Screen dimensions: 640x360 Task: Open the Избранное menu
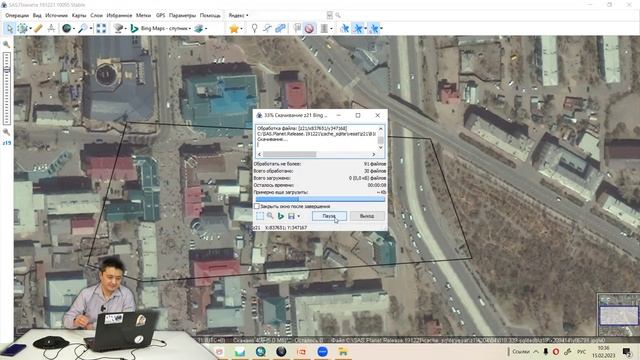[119, 15]
